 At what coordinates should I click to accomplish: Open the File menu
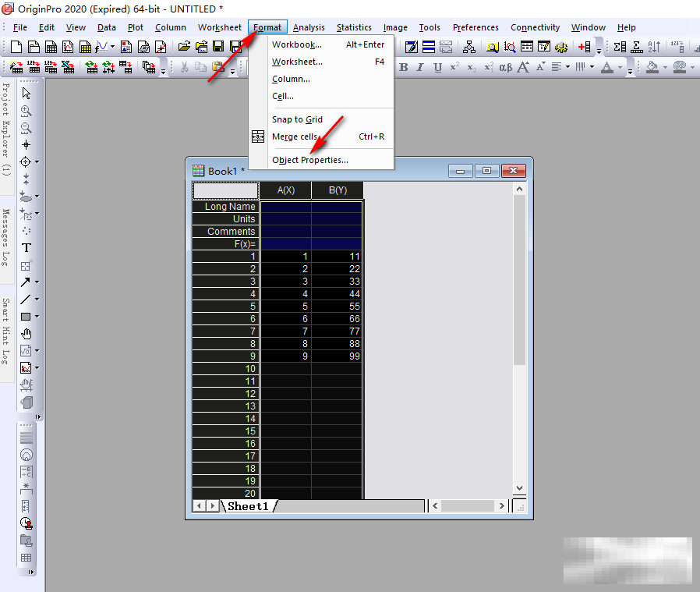pyautogui.click(x=20, y=27)
